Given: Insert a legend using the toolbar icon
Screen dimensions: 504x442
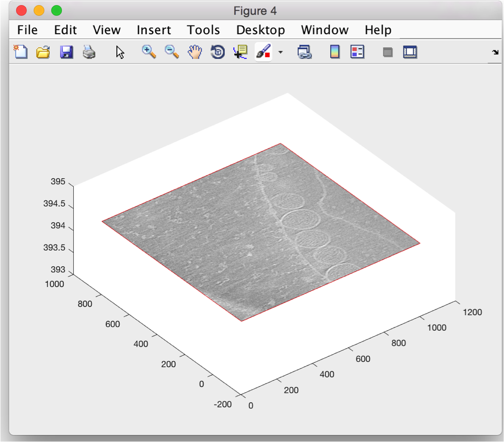Looking at the screenshot, I should [357, 52].
